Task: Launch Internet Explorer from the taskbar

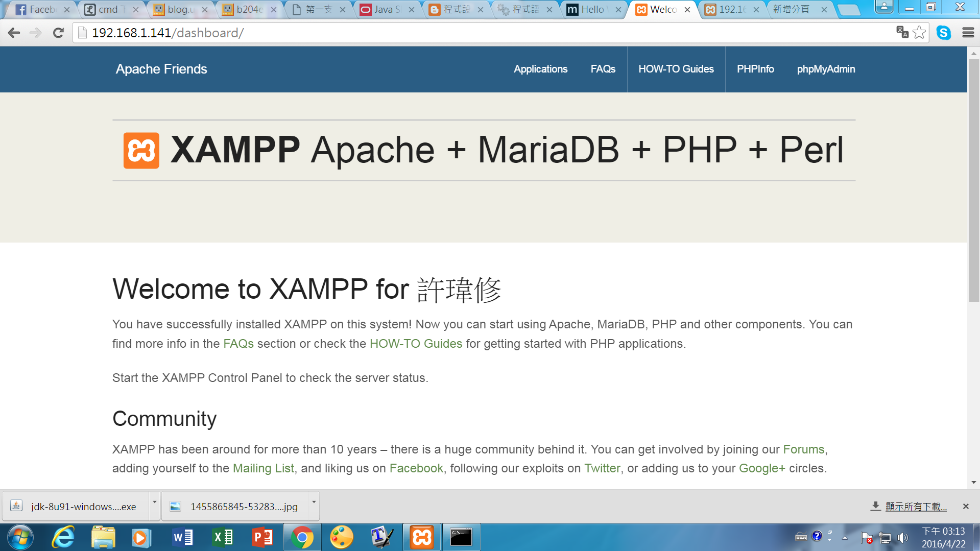Action: pos(63,537)
